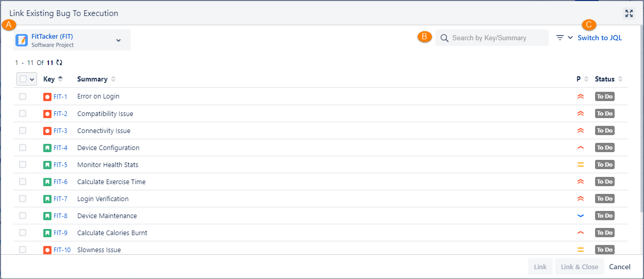Open issue link FIT-10
This screenshot has height=279, width=644.
(x=62, y=250)
